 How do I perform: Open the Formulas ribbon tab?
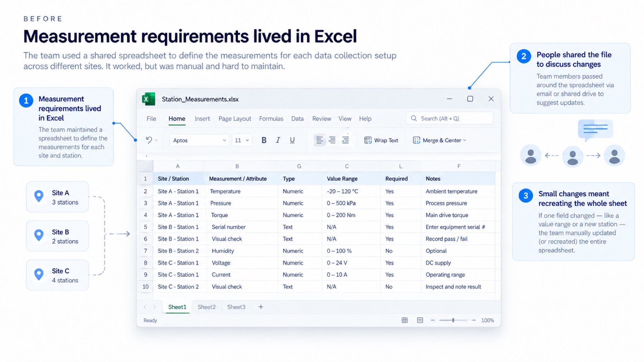(x=271, y=119)
